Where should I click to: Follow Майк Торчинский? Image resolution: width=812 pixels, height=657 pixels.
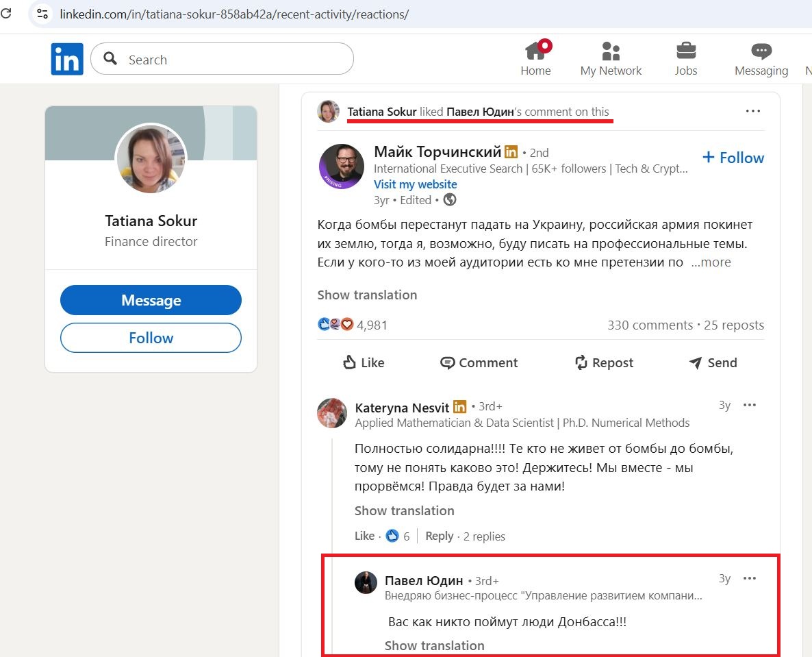[733, 158]
